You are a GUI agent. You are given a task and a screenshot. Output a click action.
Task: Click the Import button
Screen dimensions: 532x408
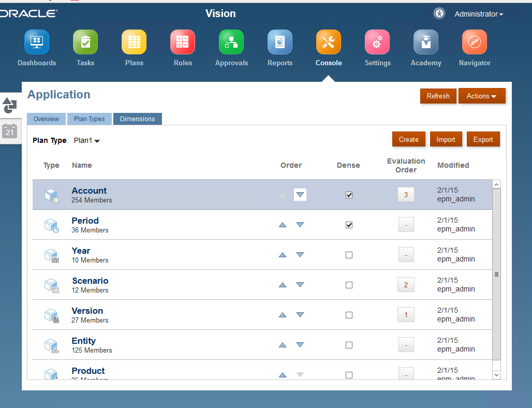[x=446, y=139]
